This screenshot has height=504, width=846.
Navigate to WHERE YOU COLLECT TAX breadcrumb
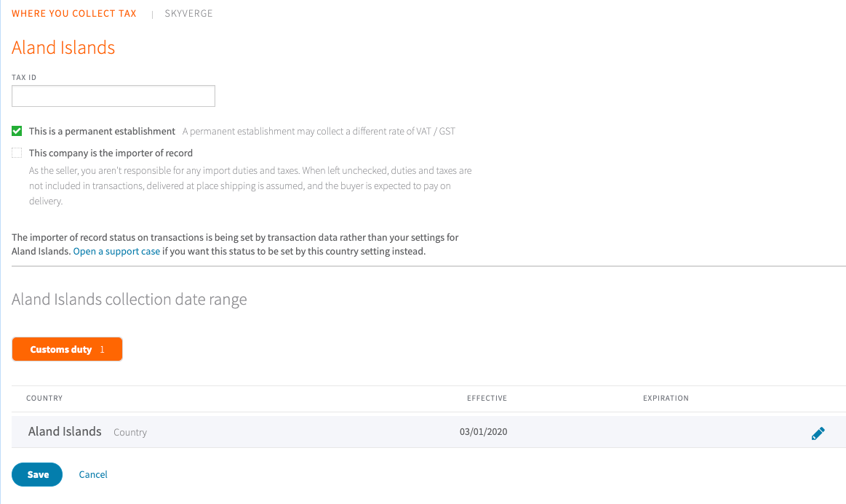[73, 13]
